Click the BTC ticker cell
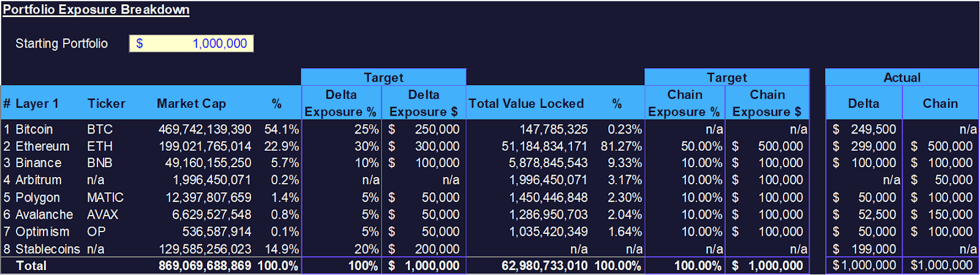This screenshot has height=275, width=980. coord(100,129)
